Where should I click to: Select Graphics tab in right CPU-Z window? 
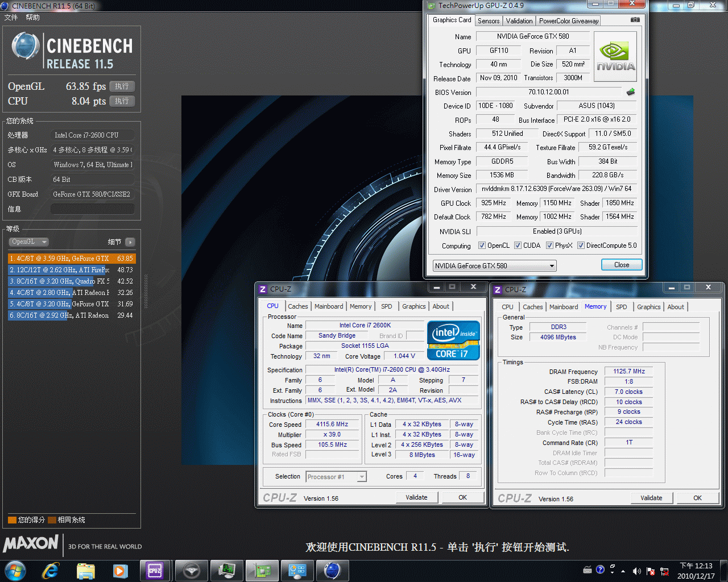point(649,307)
